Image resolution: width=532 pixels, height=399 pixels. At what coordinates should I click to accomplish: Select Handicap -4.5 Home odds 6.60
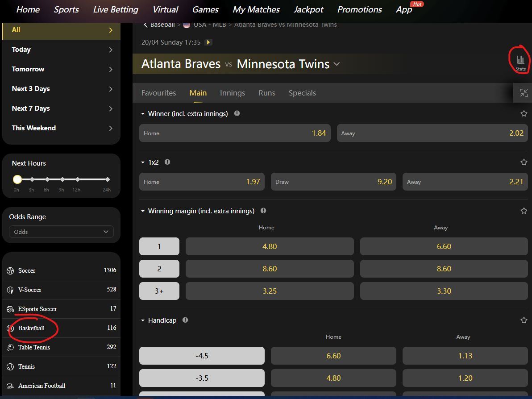click(333, 356)
